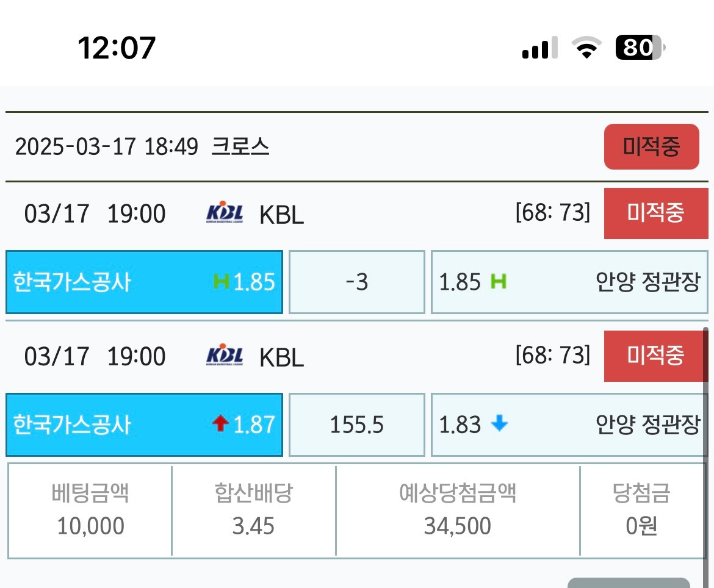Tap the top 미적중 status badge in header
Image resolution: width=714 pixels, height=588 pixels.
tap(651, 146)
